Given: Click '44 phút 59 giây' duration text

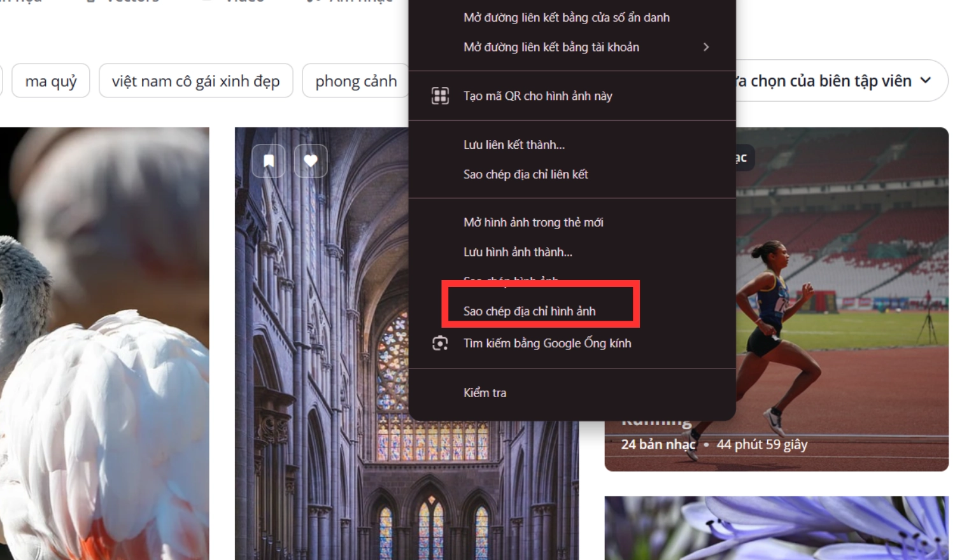Looking at the screenshot, I should coord(762,444).
